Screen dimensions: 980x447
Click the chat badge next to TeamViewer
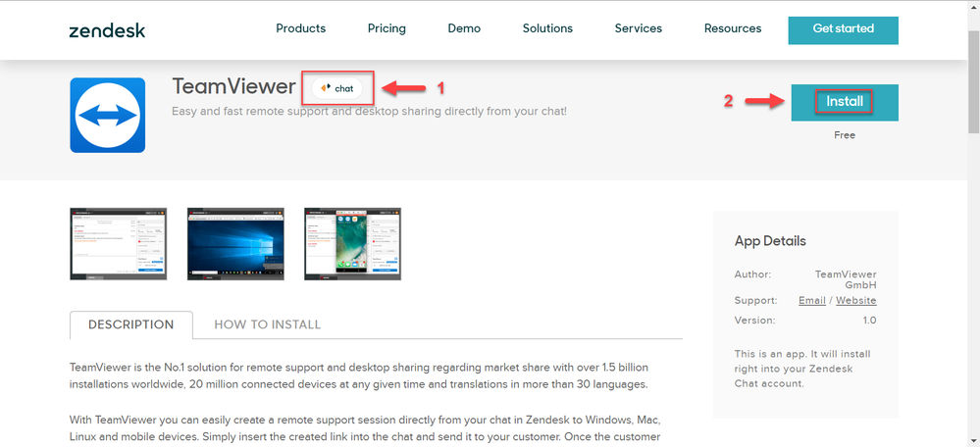pyautogui.click(x=337, y=88)
